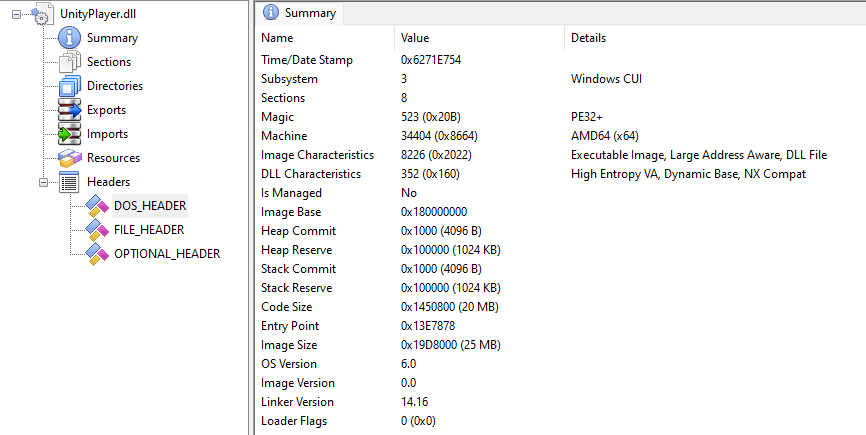The image size is (866, 435).
Task: Select the Machine row name
Action: (x=284, y=136)
